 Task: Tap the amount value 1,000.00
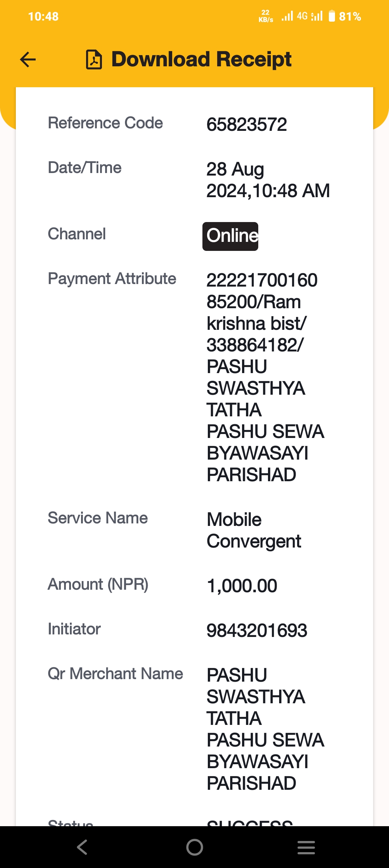[242, 586]
